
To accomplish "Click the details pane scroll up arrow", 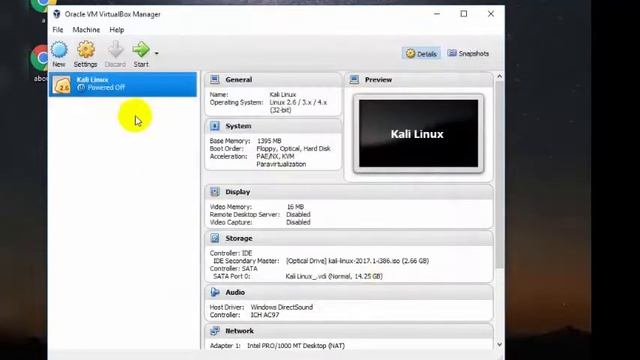I will (x=499, y=76).
